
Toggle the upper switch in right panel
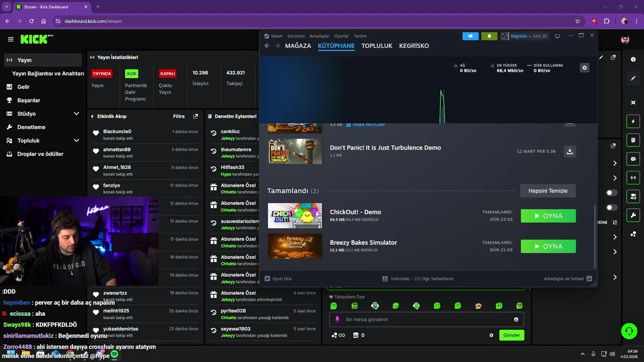point(612,193)
